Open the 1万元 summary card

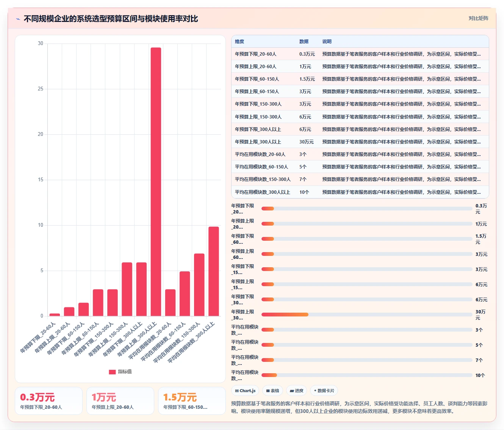(120, 401)
